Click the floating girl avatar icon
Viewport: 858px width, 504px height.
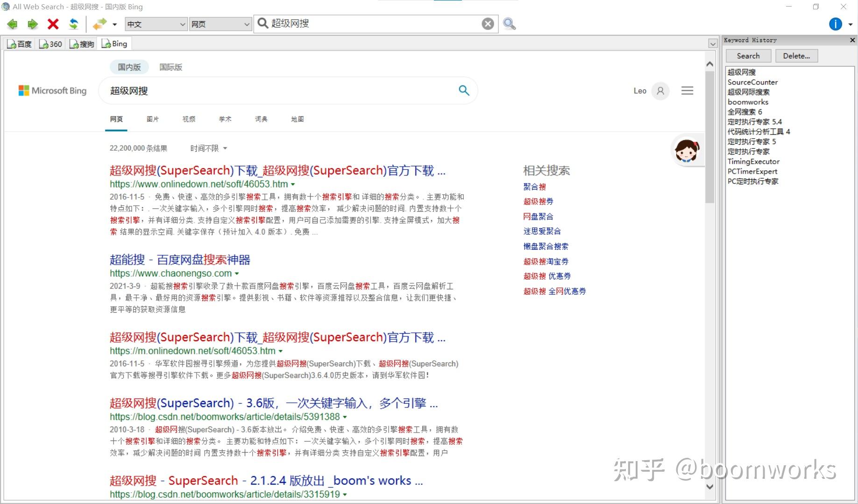687,150
